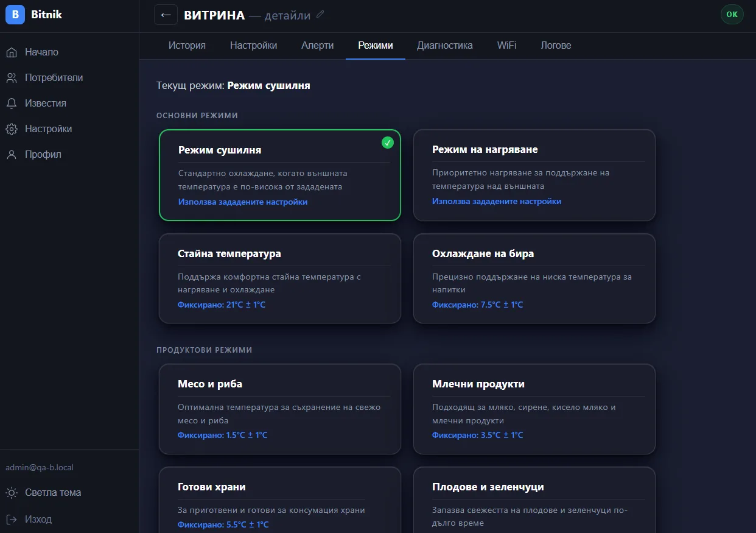
Task: Click the 'Текущ режим: Режим сушилня' text
Action: tap(233, 86)
